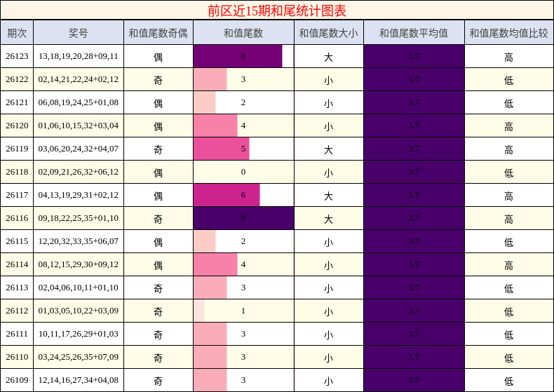The image size is (554, 392).
Task: Click the 低 comparison cell in row 26122
Action: pos(509,79)
